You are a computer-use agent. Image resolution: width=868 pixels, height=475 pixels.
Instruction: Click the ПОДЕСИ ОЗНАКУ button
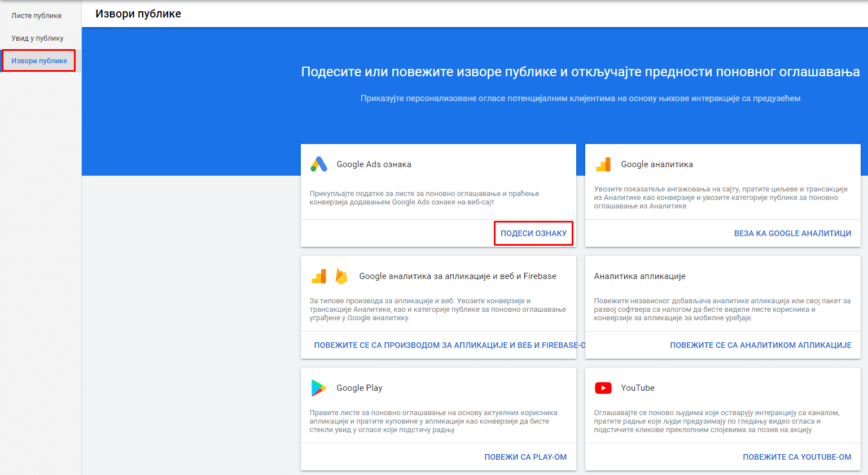pyautogui.click(x=533, y=233)
